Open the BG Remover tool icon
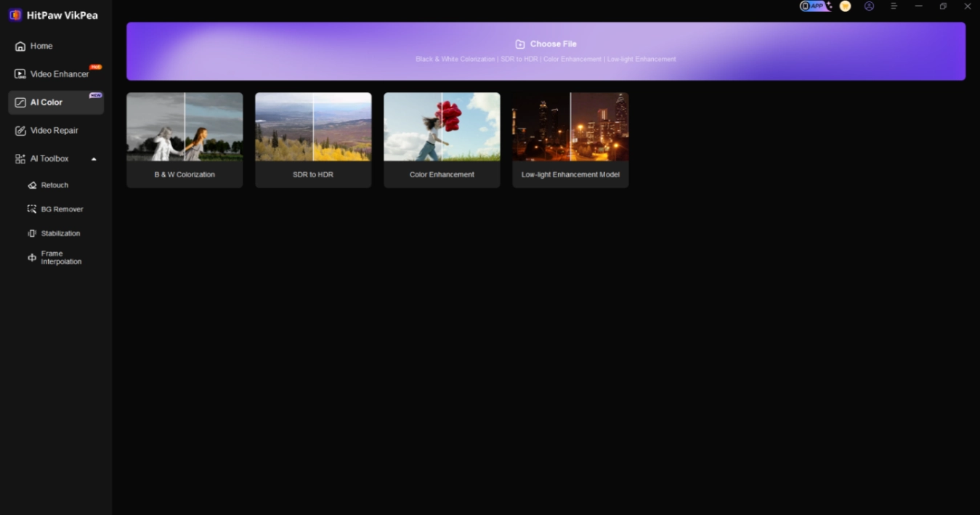The width and height of the screenshot is (980, 515). [32, 209]
